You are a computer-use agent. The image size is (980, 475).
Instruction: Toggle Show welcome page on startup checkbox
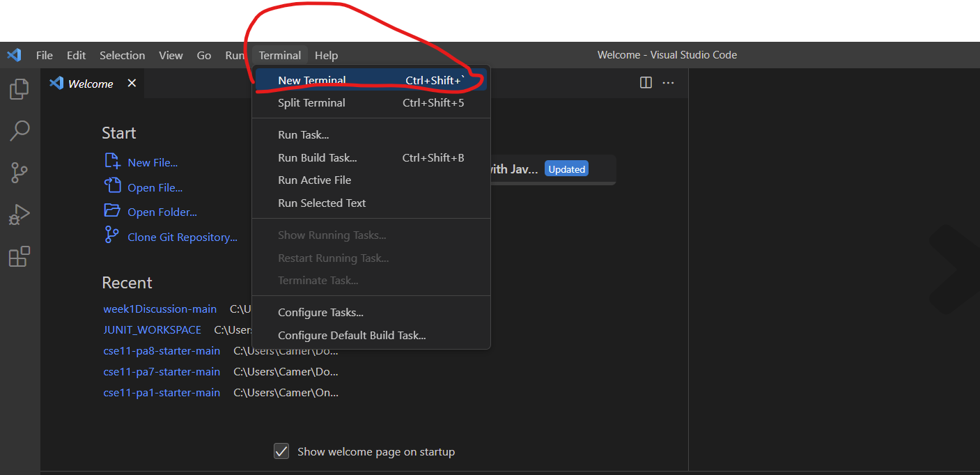pos(281,451)
